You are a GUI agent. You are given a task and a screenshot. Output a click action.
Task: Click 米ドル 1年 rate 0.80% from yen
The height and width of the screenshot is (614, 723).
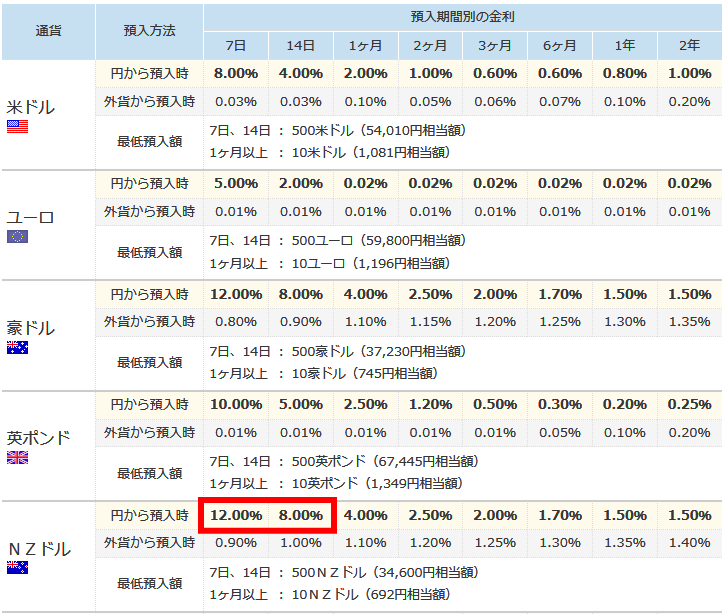tap(625, 73)
